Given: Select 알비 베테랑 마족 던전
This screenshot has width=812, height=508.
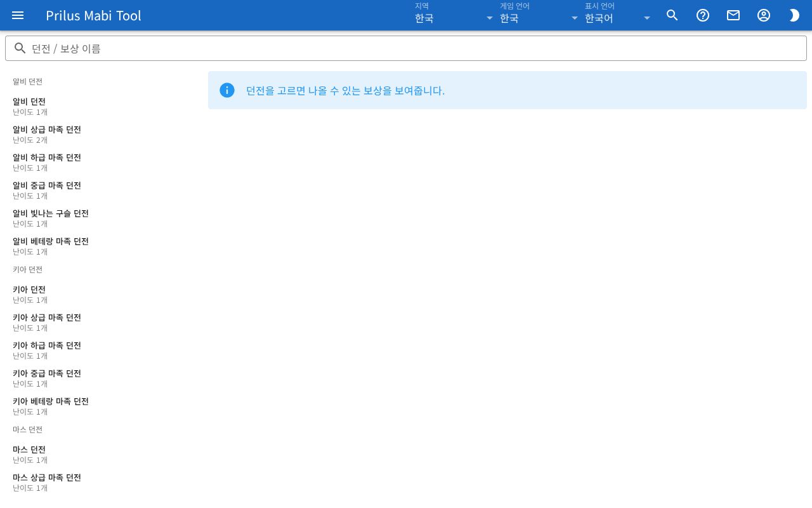Looking at the screenshot, I should point(101,246).
